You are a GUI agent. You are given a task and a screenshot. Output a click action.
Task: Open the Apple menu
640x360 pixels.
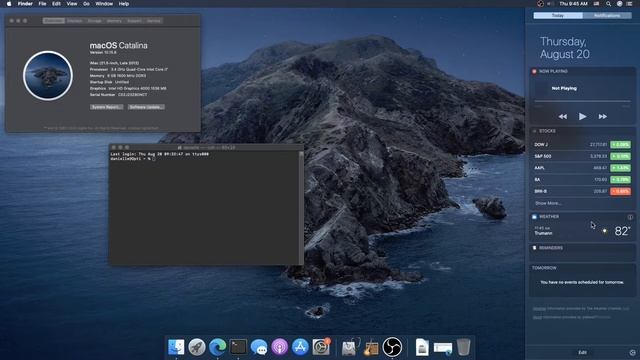click(9, 4)
